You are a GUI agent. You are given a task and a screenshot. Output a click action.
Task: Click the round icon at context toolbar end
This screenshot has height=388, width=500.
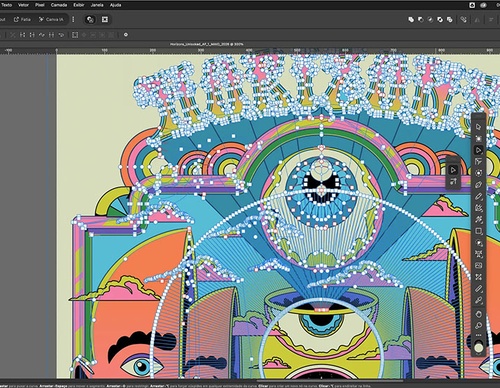(x=126, y=35)
